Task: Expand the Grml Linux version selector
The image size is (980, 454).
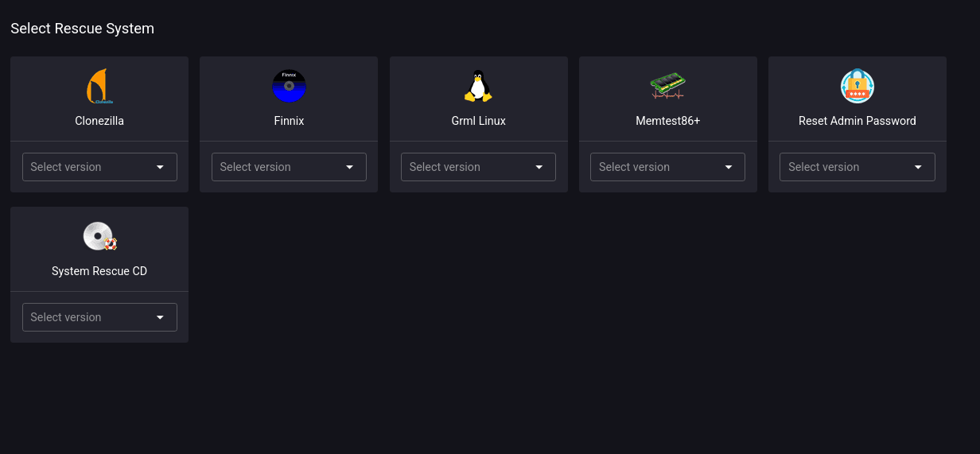Action: pos(478,167)
